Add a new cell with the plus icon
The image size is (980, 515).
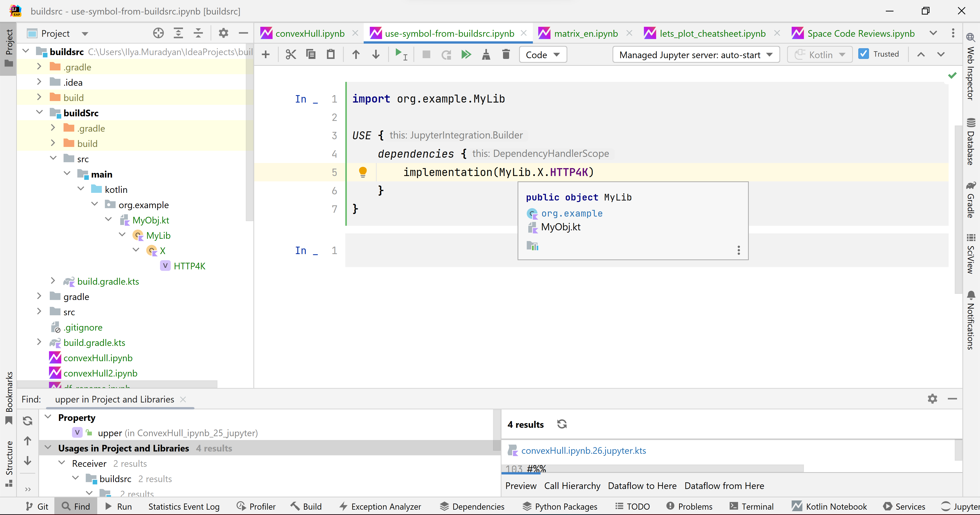(x=265, y=55)
